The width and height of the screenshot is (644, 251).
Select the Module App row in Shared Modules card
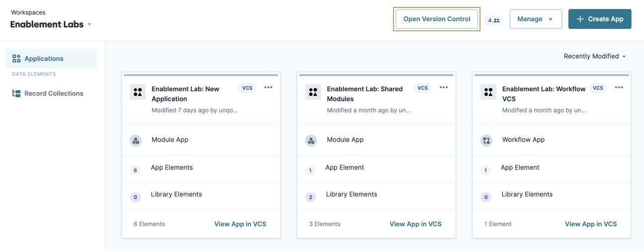click(x=376, y=140)
